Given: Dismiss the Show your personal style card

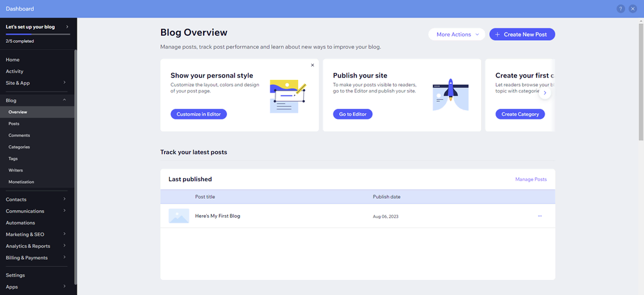Looking at the screenshot, I should 313,65.
